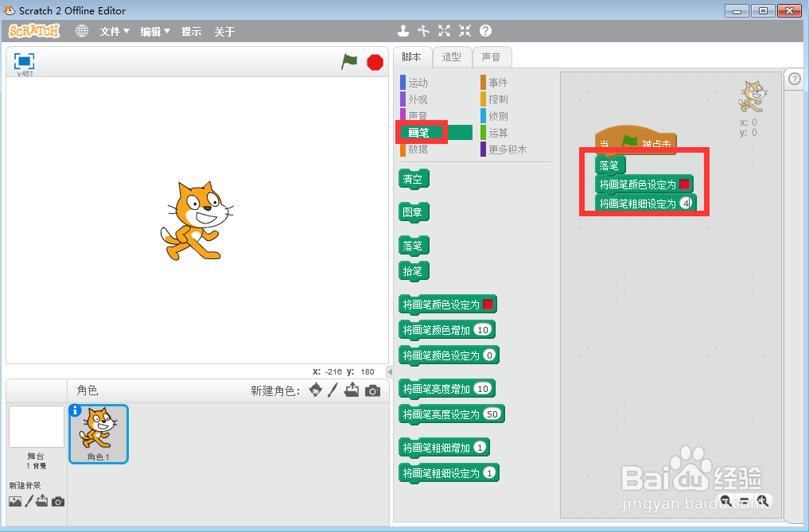Select the 角色1 sprite thumbnail
This screenshot has width=809, height=532.
pyautogui.click(x=98, y=433)
